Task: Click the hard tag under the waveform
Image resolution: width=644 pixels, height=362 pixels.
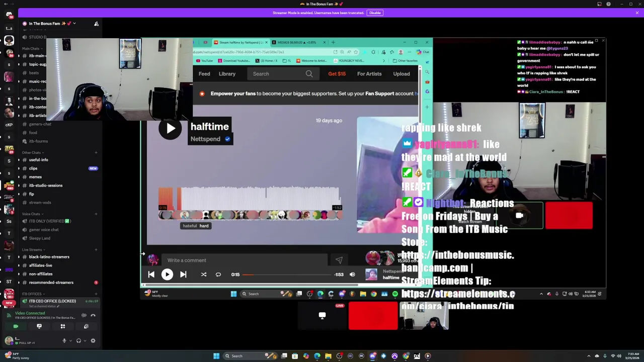Action: (204, 226)
